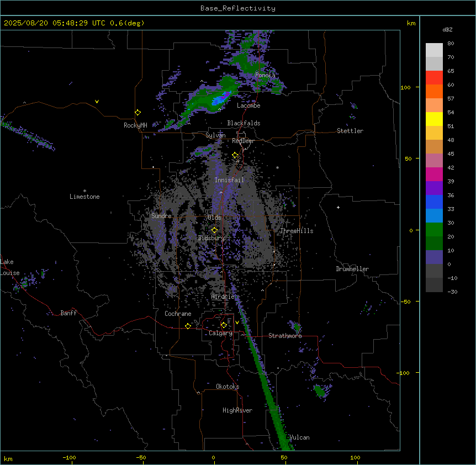The image size is (476, 465).
Task: Click the Banff label
Action: click(x=68, y=313)
